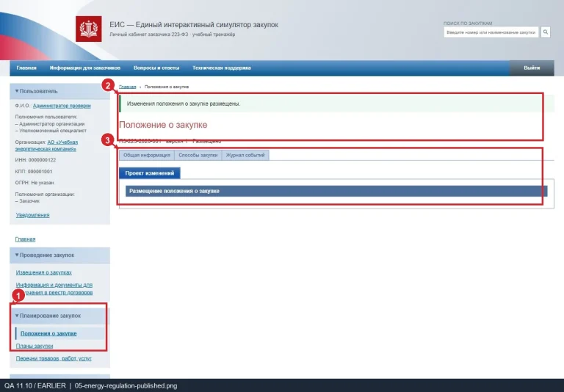This screenshot has width=564, height=392.
Task: Open Информация и документы для реестра договоров
Action: (x=54, y=288)
